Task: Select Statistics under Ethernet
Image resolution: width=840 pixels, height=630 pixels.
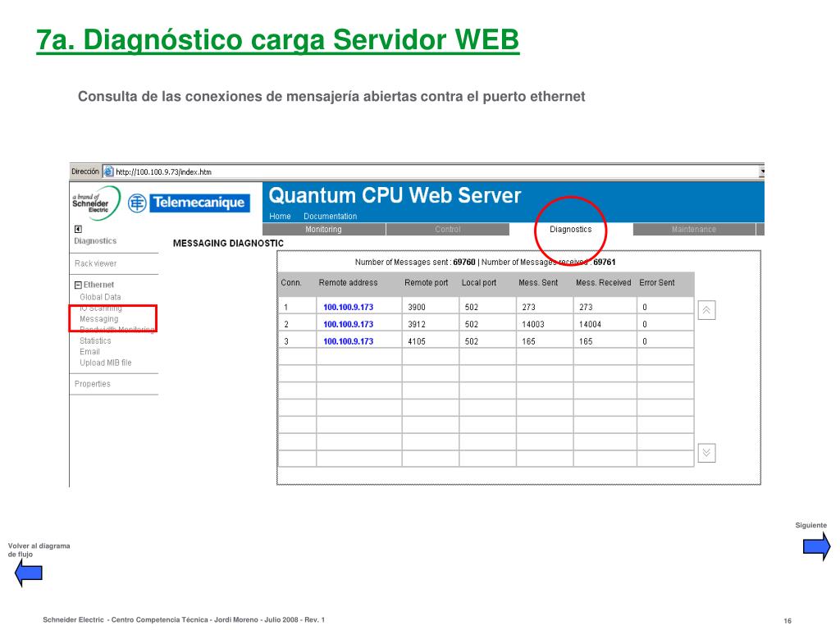Action: point(95,340)
